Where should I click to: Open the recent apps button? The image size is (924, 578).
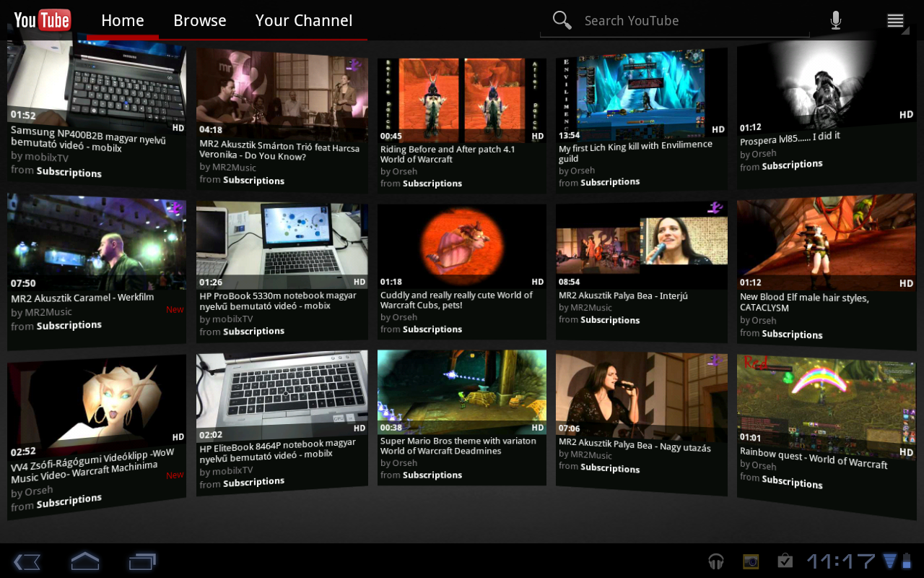tap(142, 561)
